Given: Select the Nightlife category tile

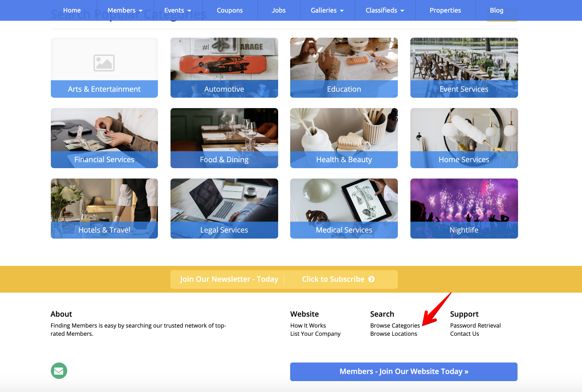Looking at the screenshot, I should point(464,209).
